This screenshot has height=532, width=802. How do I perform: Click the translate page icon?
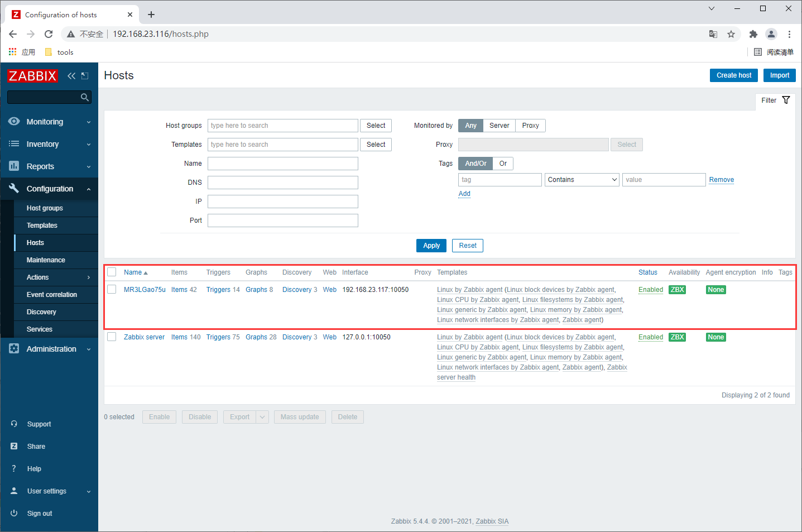coord(713,34)
